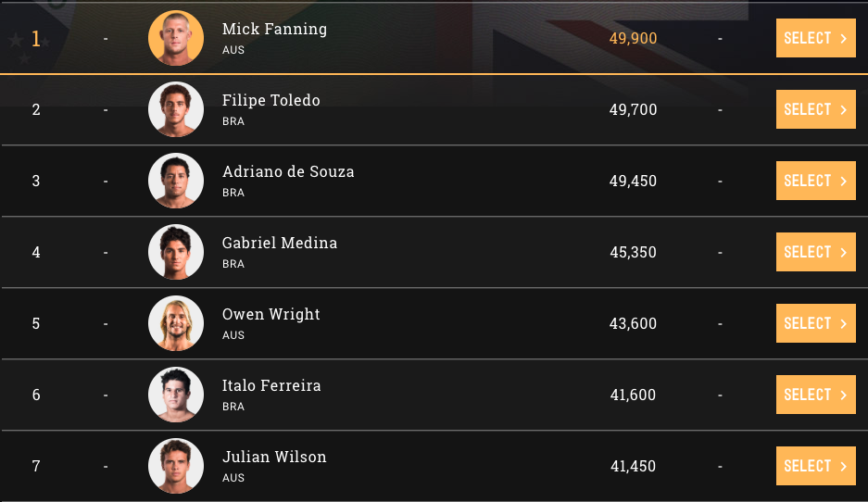Click Mick Fanning's avatar photo
This screenshot has height=502, width=868.
[176, 38]
